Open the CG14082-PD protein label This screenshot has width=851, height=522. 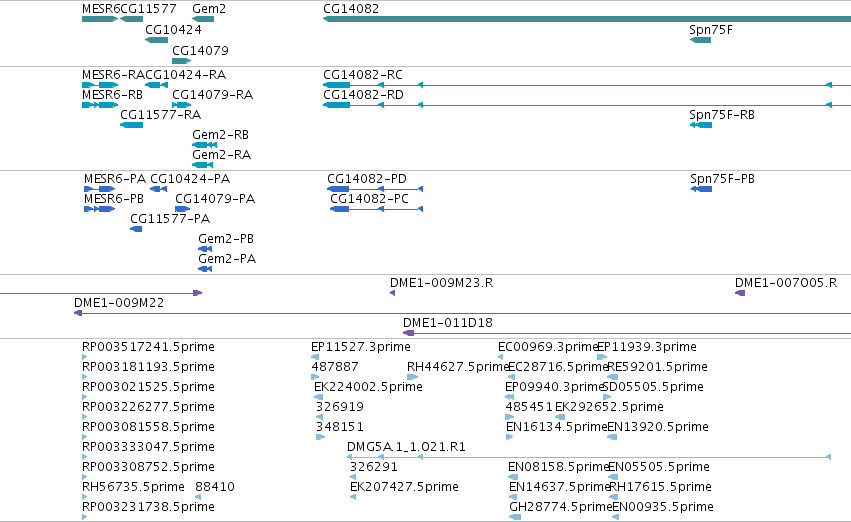(367, 179)
